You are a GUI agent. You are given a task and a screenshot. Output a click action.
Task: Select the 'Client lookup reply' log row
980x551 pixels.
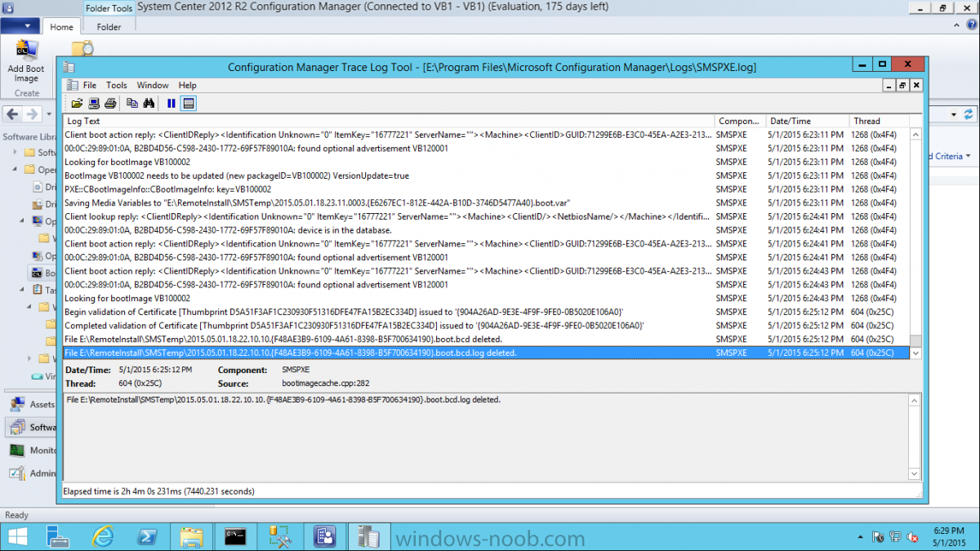[486, 216]
